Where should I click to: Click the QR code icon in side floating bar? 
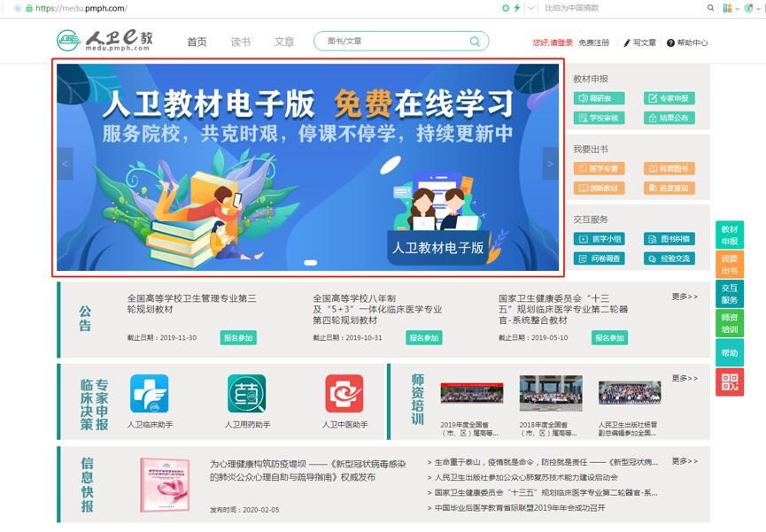click(x=729, y=382)
